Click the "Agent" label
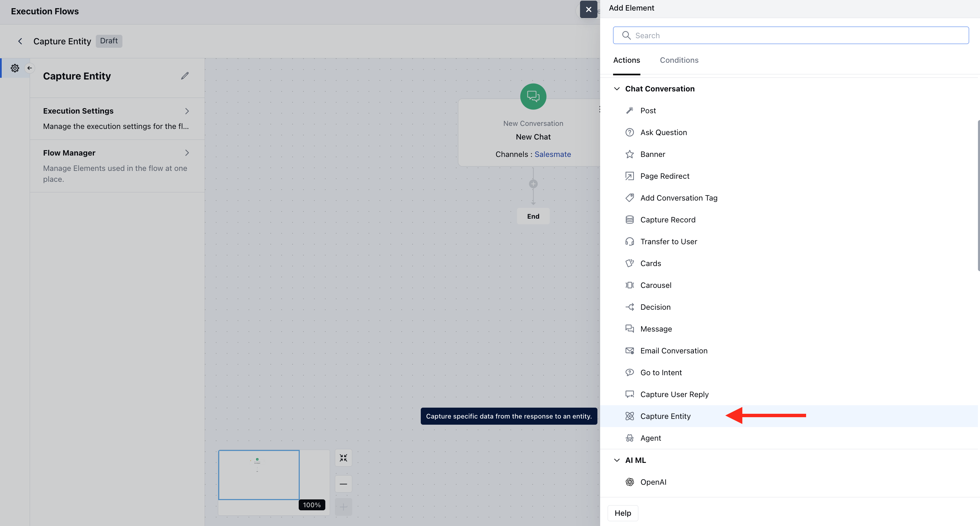Image resolution: width=980 pixels, height=526 pixels. pyautogui.click(x=651, y=438)
